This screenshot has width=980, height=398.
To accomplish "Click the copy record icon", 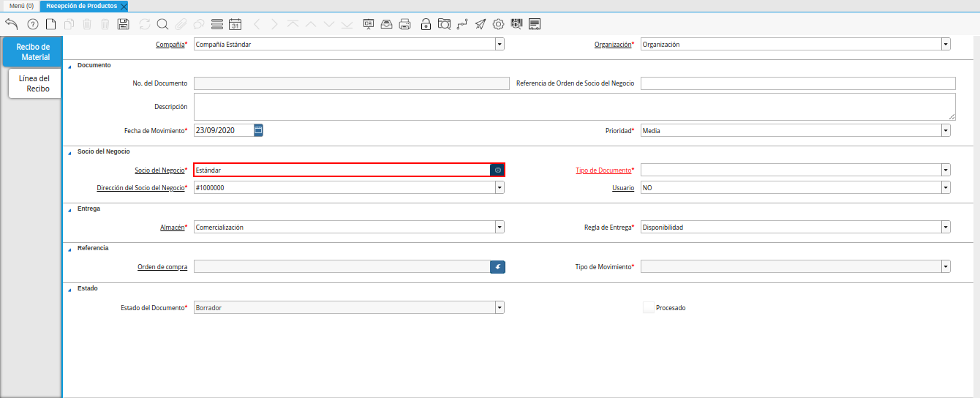I will [x=69, y=24].
